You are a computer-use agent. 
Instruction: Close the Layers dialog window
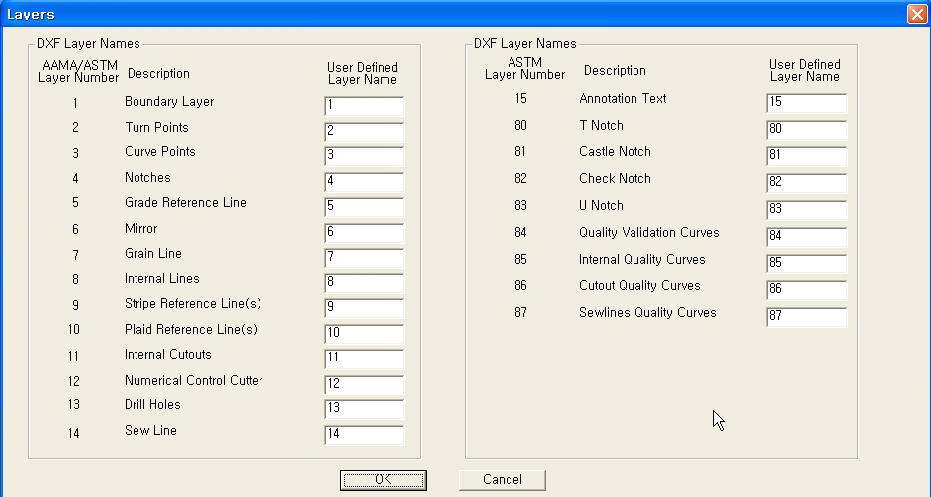[x=917, y=14]
